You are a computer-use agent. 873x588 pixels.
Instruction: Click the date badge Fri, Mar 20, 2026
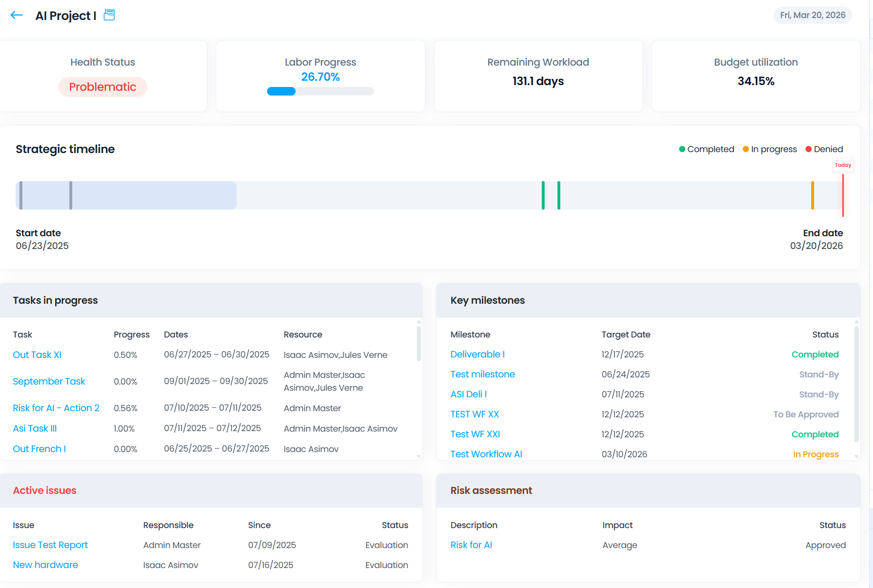tap(812, 15)
